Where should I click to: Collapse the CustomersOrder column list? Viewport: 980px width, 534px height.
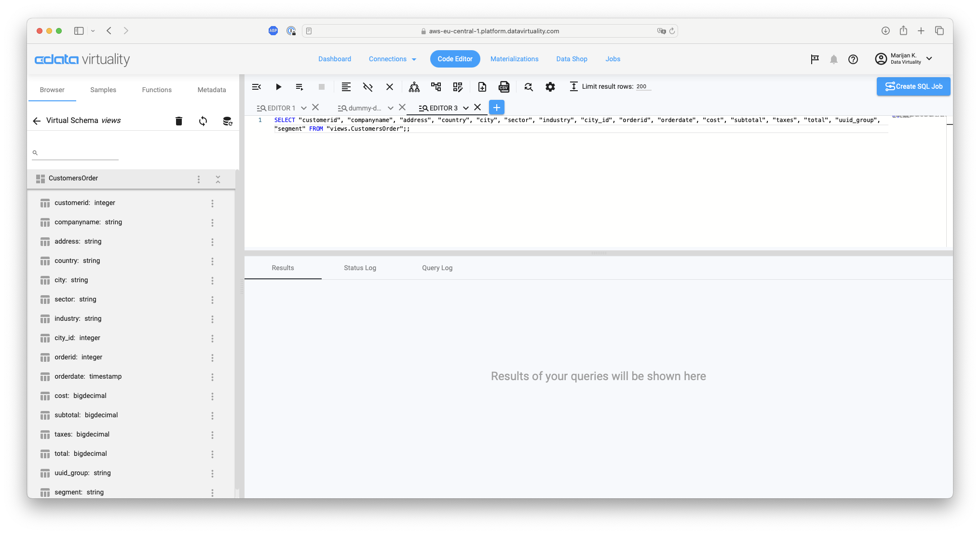[x=218, y=179]
